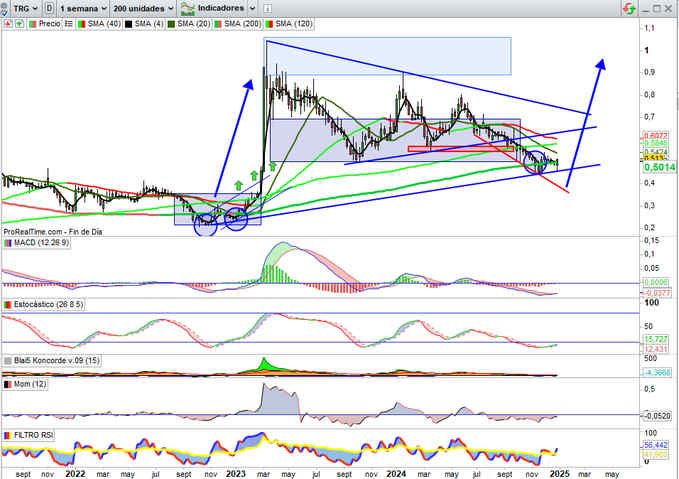Click the current price label 0,5014
The height and width of the screenshot is (479, 679).
click(660, 167)
